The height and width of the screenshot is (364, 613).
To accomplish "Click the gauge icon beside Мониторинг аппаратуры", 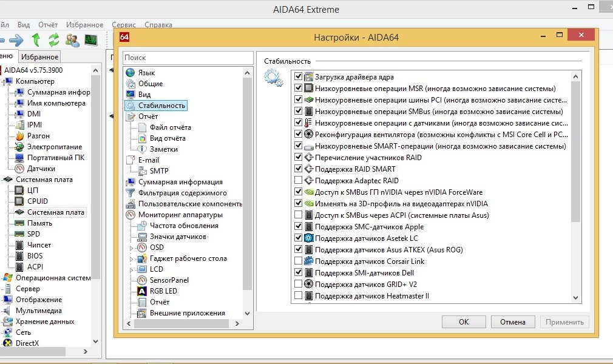I will [130, 215].
